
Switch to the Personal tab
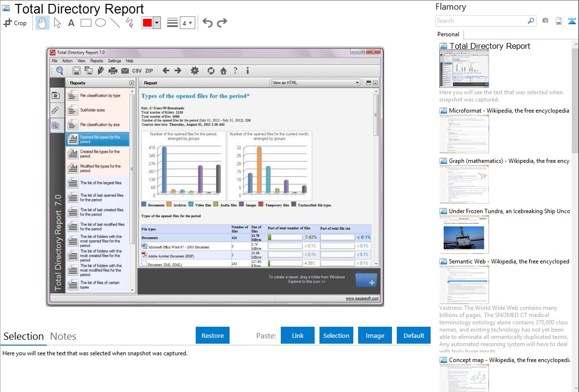tap(449, 34)
